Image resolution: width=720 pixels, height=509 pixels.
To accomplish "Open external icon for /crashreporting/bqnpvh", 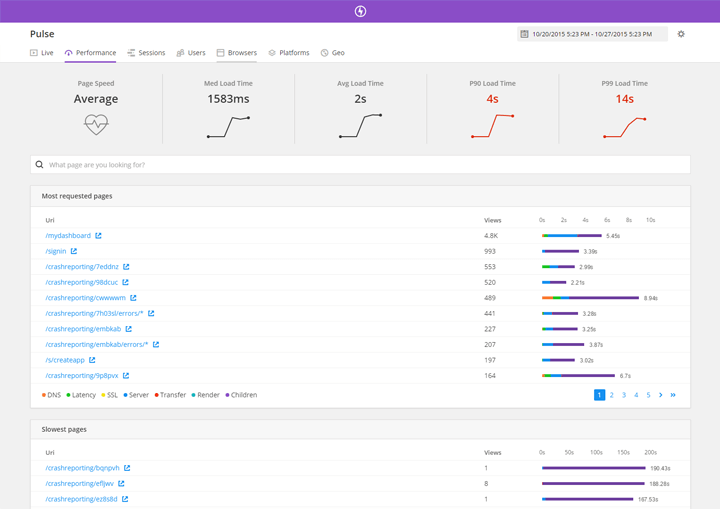I will (x=127, y=468).
